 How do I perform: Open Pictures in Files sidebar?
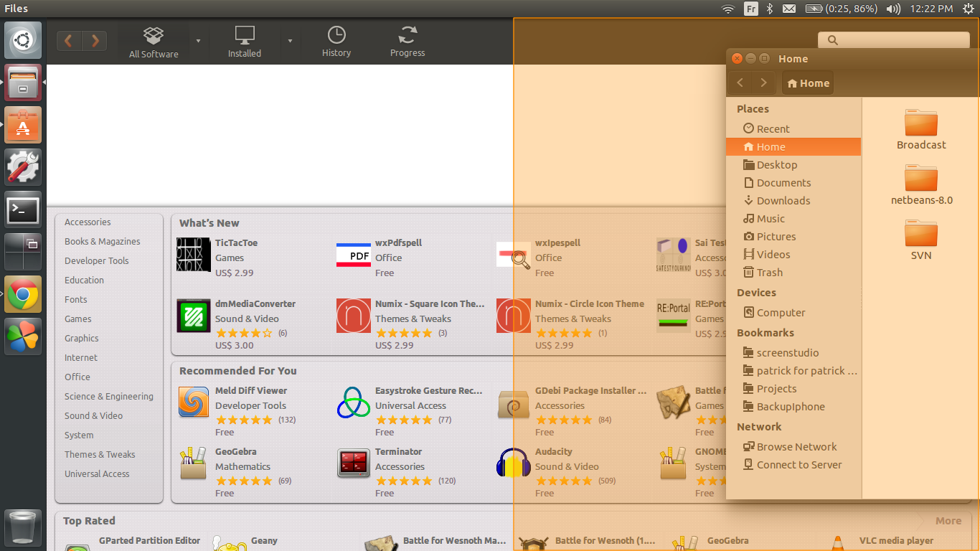(x=793, y=237)
